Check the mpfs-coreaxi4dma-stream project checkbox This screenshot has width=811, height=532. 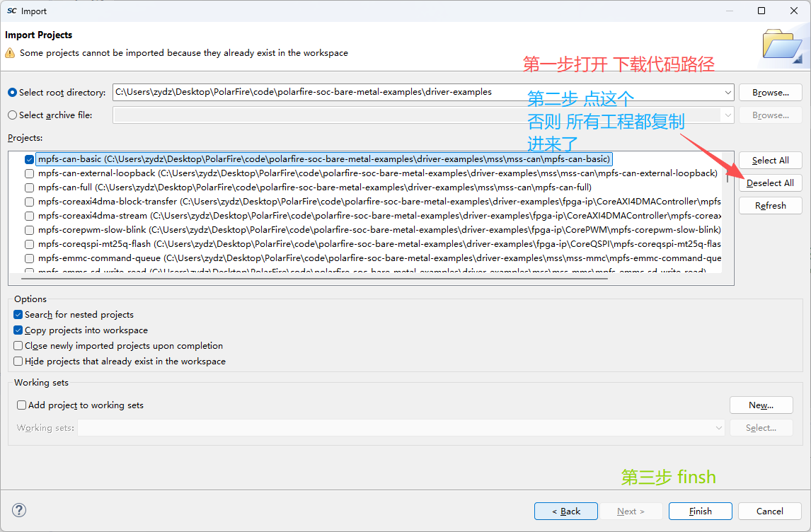(30, 216)
